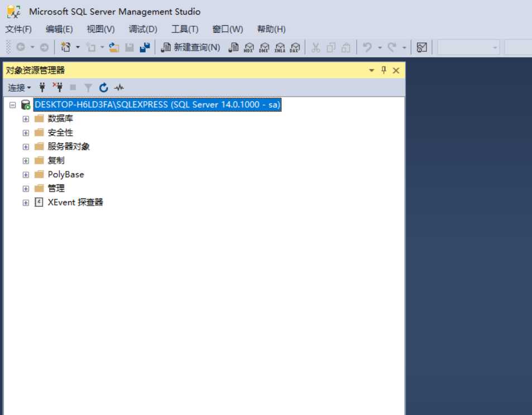Click the Undo arrow icon
532x415 pixels.
367,47
